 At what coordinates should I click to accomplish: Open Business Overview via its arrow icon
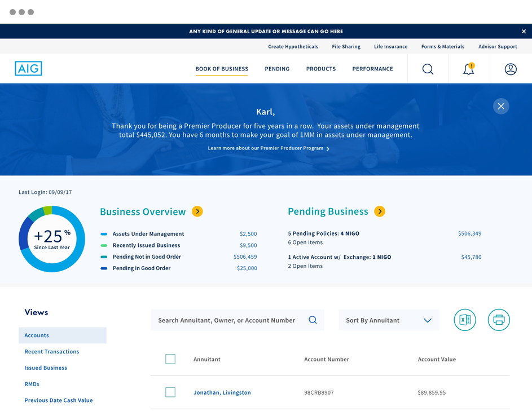pyautogui.click(x=197, y=211)
